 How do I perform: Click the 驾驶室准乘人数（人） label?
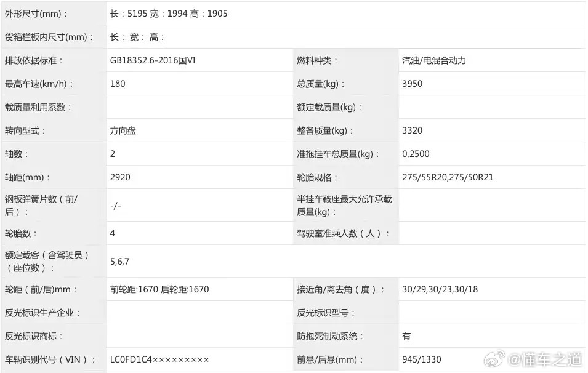[x=343, y=233]
